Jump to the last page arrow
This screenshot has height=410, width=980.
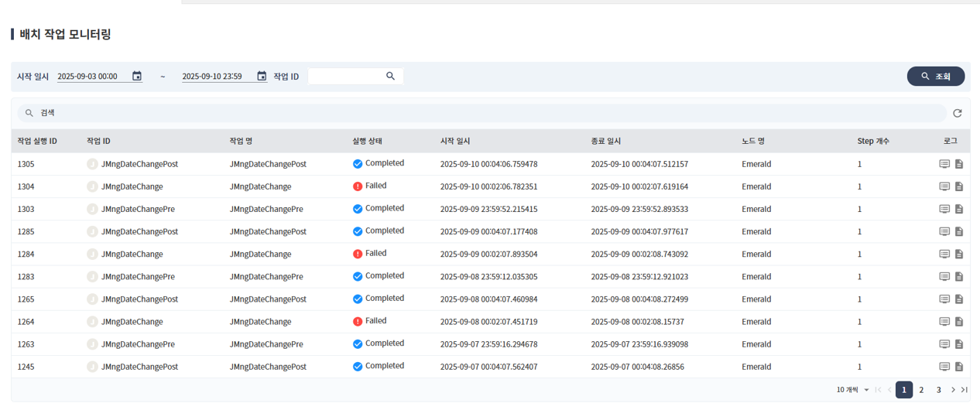[x=964, y=390]
